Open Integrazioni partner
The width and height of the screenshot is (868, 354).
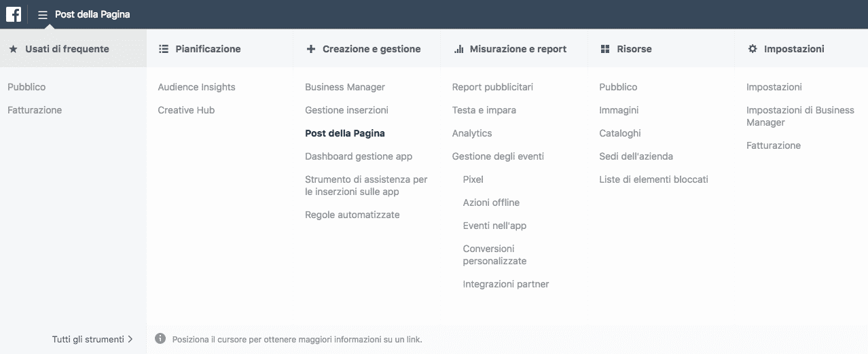(x=506, y=284)
